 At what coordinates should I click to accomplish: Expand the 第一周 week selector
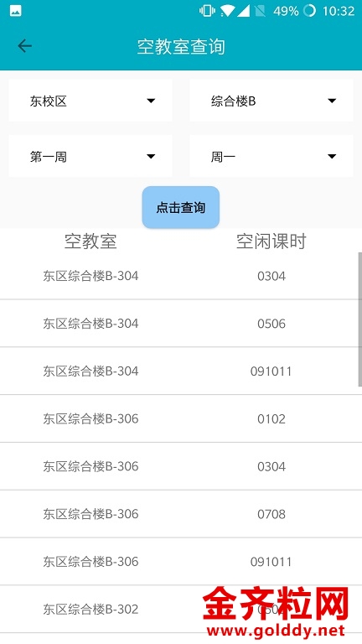[90, 156]
